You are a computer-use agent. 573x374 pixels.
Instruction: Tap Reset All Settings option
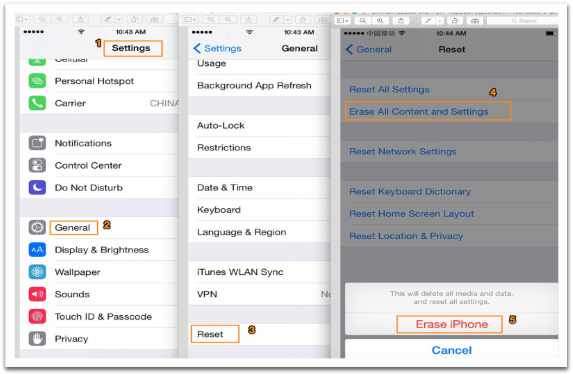(x=389, y=90)
